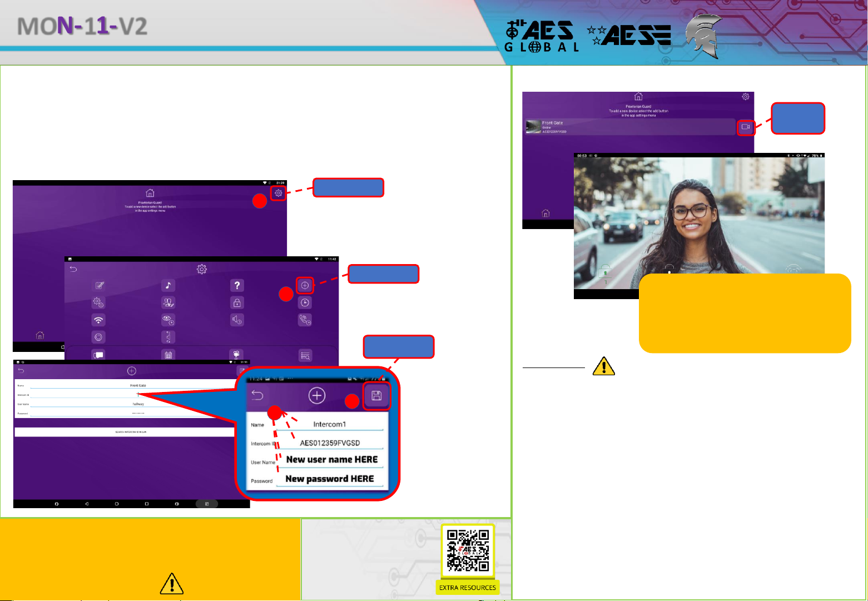This screenshot has width=868, height=601.
Task: Click the clock icon below add button
Action: 305,303
